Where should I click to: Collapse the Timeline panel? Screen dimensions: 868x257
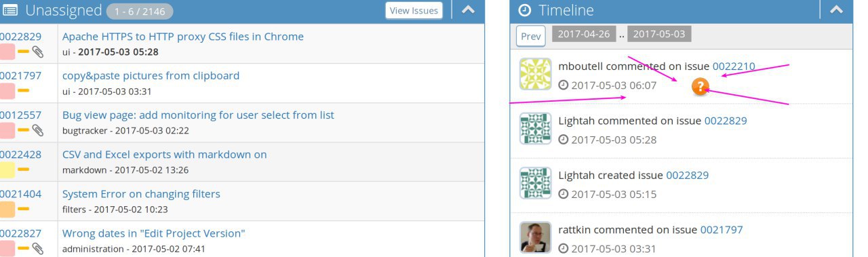point(837,10)
